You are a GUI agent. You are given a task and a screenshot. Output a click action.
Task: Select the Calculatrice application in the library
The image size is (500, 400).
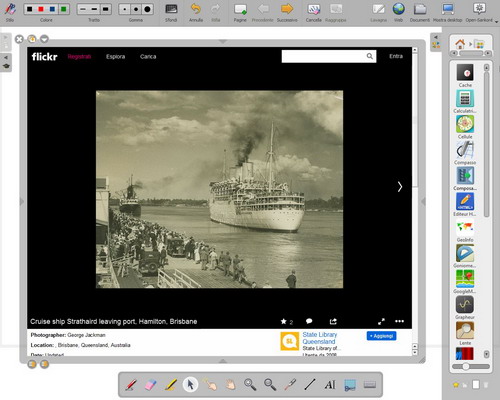pos(465,98)
